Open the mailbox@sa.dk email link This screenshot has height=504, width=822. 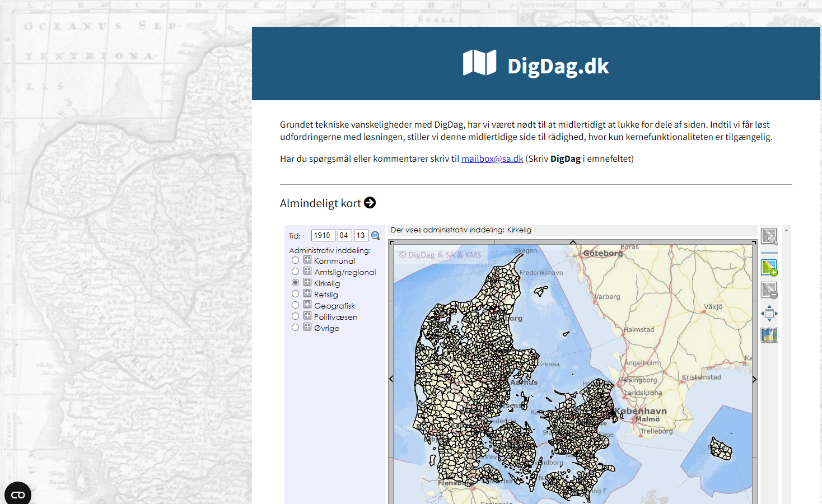click(x=492, y=159)
